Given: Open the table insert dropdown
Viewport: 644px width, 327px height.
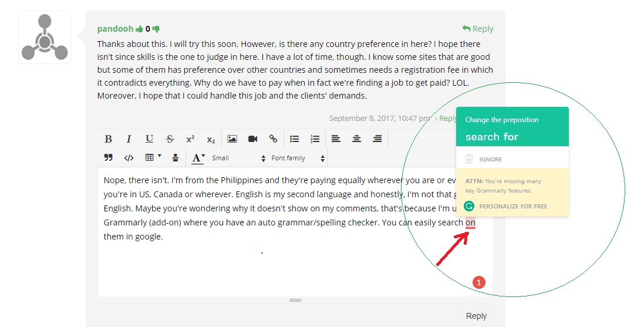Looking at the screenshot, I should pyautogui.click(x=153, y=157).
